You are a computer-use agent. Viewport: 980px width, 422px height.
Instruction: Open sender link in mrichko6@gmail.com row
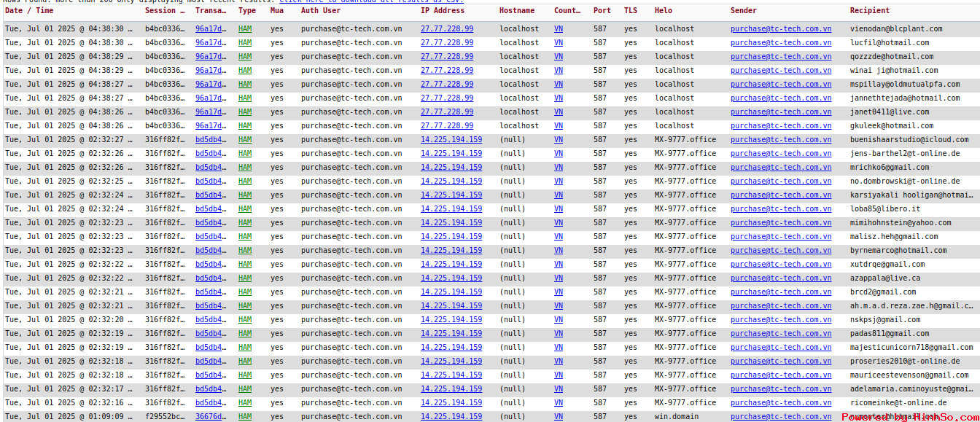click(x=781, y=168)
